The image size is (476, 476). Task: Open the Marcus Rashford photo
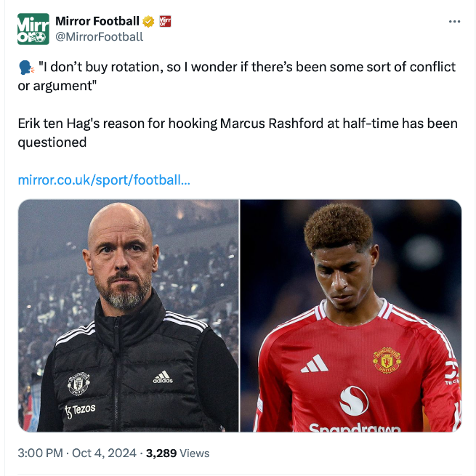point(351,315)
